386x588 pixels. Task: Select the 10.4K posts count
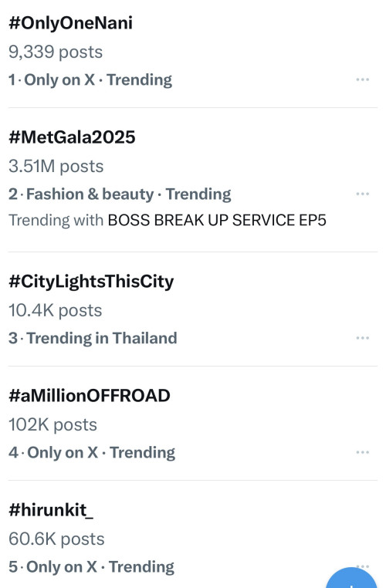coord(55,310)
